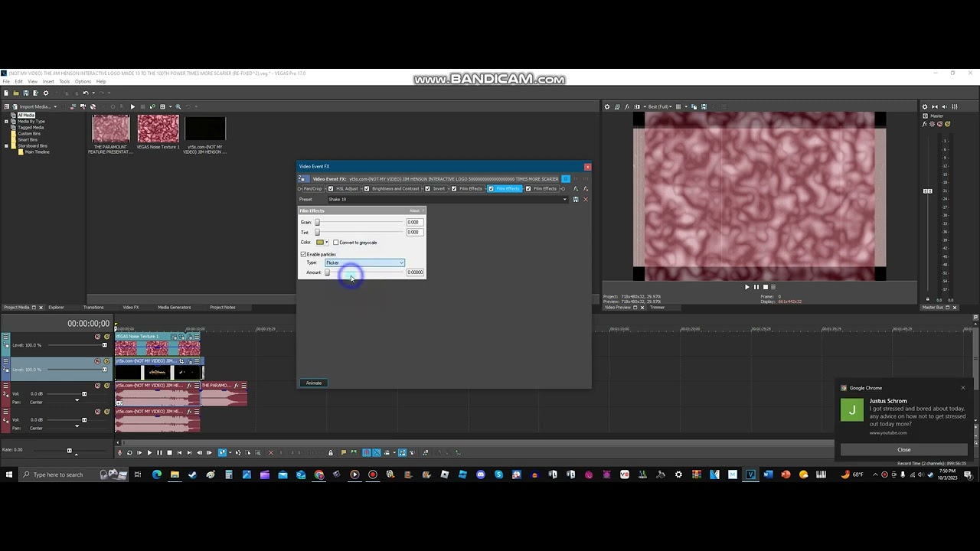Click the Film Effects Color swatch
Image resolution: width=980 pixels, height=551 pixels.
320,243
